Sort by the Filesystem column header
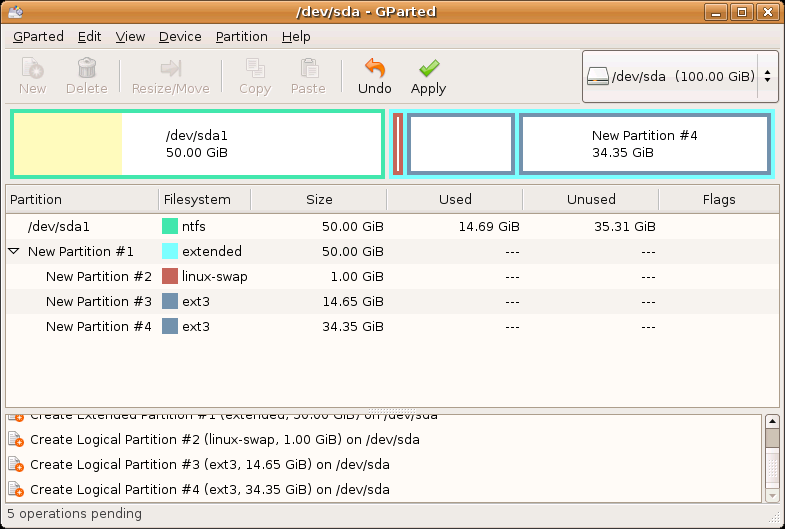This screenshot has height=529, width=785. click(204, 199)
